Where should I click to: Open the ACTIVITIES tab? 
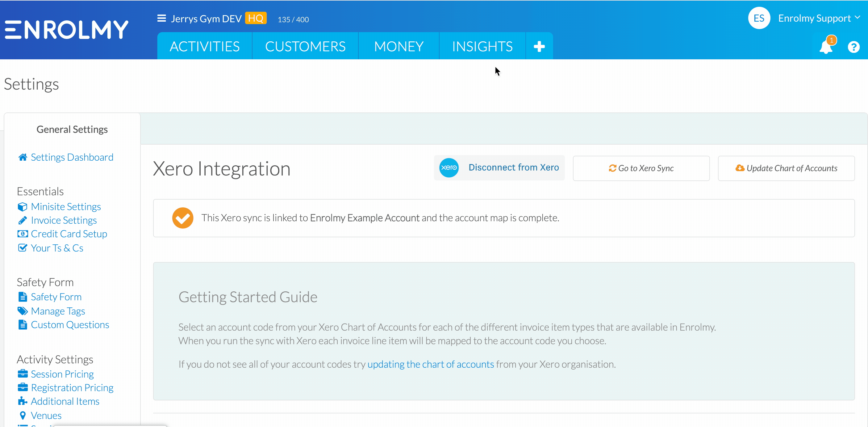pos(205,46)
